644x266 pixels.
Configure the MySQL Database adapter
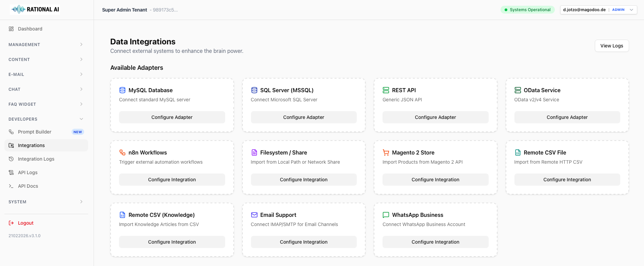172,117
